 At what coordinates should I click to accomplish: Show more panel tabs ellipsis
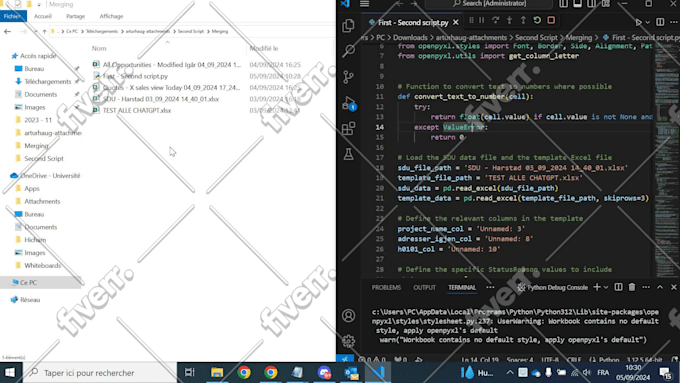490,288
